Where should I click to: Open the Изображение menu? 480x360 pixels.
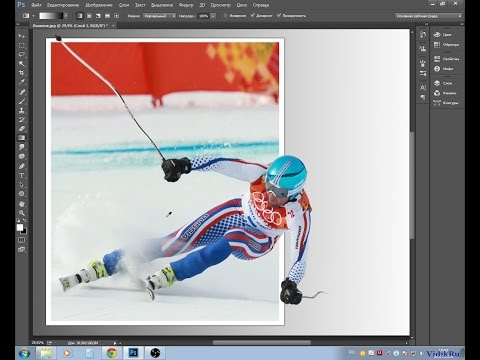pyautogui.click(x=99, y=5)
